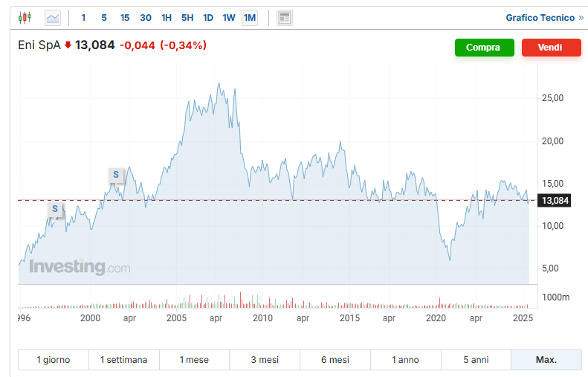Click the S split marker near 1998
The image size is (588, 377).
point(55,209)
